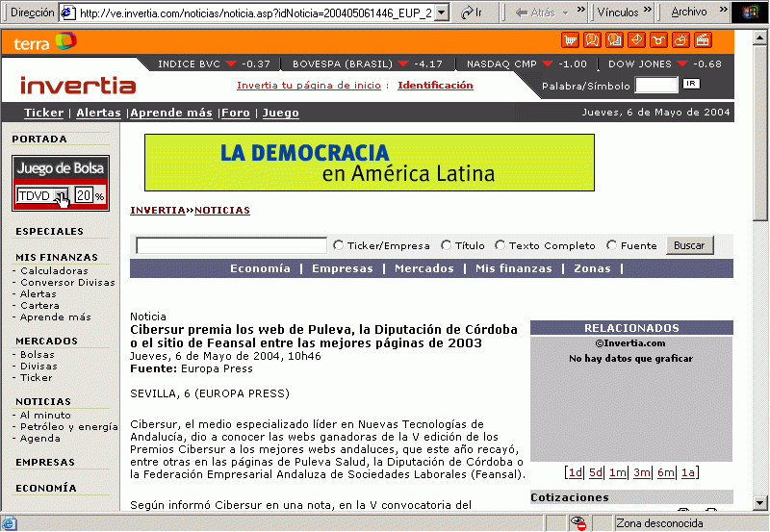
Task: Open Conversor Divisas in sidebar
Action: pos(67,283)
